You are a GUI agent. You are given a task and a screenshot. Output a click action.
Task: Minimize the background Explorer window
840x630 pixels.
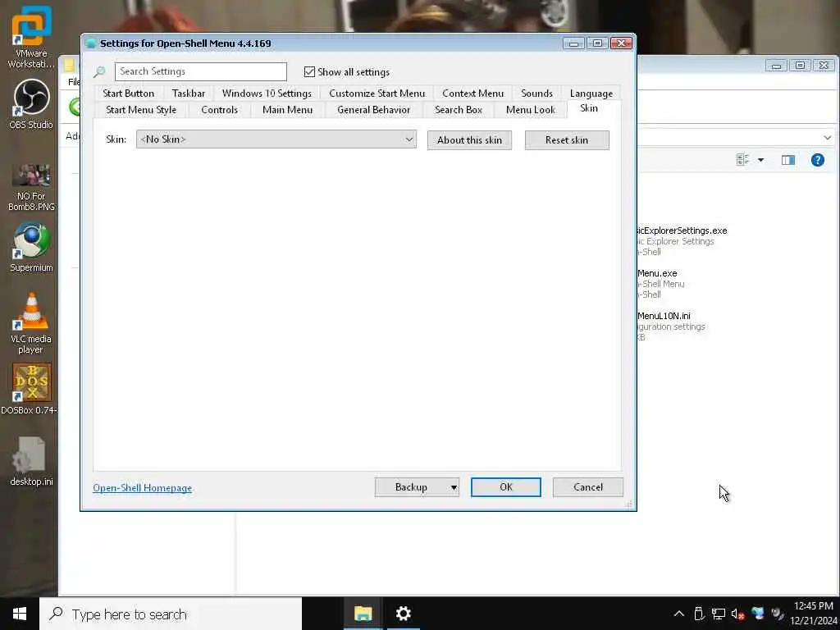click(776, 66)
